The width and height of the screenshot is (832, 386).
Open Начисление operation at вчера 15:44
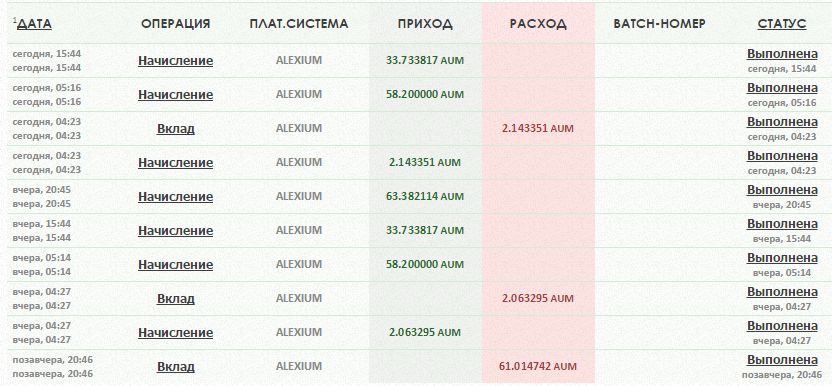176,230
